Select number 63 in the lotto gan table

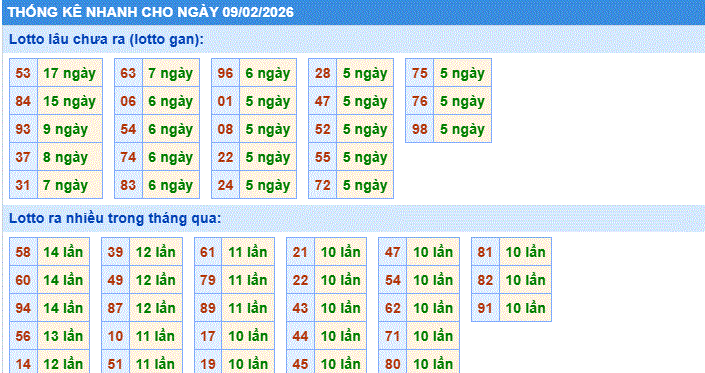click(129, 73)
